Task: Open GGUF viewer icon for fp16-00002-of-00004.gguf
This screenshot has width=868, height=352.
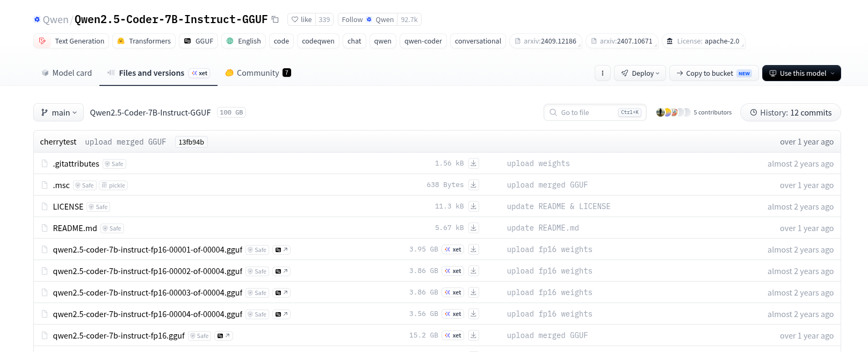Action: point(281,271)
